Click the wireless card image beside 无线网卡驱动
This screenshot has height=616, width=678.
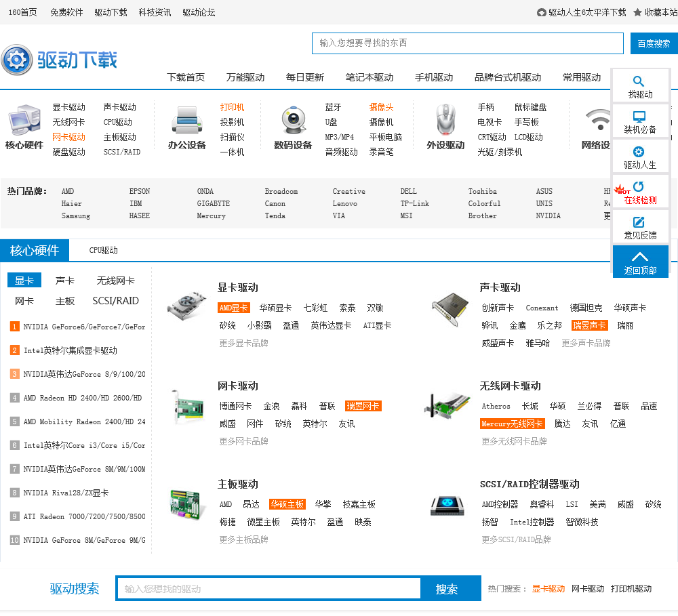click(x=447, y=405)
